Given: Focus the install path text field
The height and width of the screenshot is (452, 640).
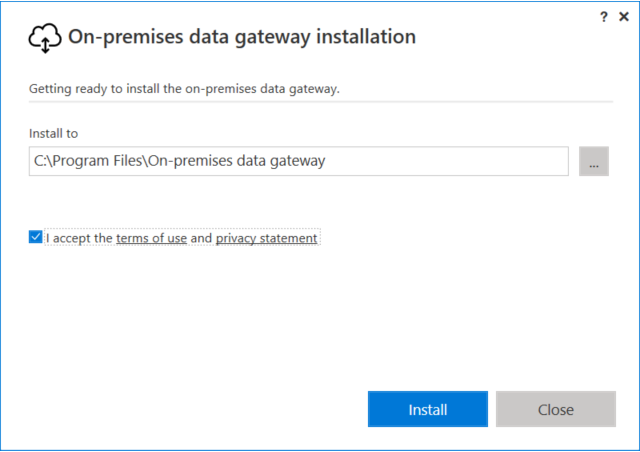Looking at the screenshot, I should pos(298,161).
